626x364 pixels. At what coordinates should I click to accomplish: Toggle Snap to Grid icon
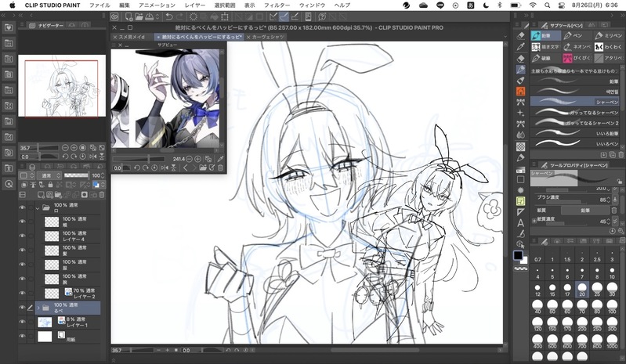click(x=295, y=16)
